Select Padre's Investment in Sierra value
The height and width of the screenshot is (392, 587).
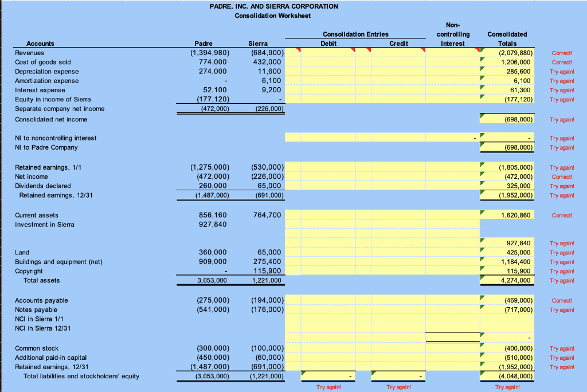tap(213, 224)
